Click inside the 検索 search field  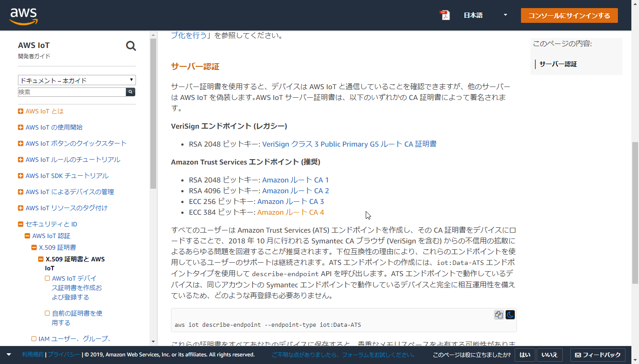(x=67, y=92)
